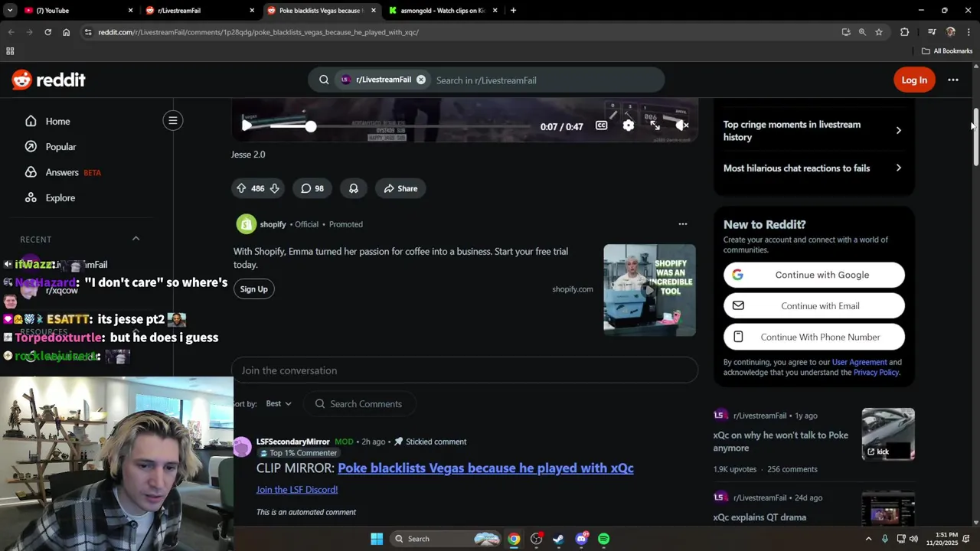Toggle closed captions on the video
The image size is (980, 551).
tap(602, 126)
